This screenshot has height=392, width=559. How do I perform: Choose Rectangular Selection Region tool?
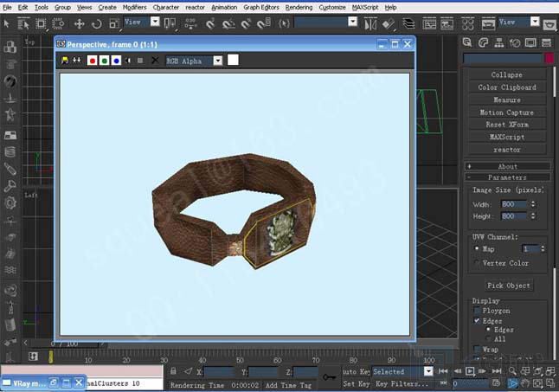click(41, 24)
